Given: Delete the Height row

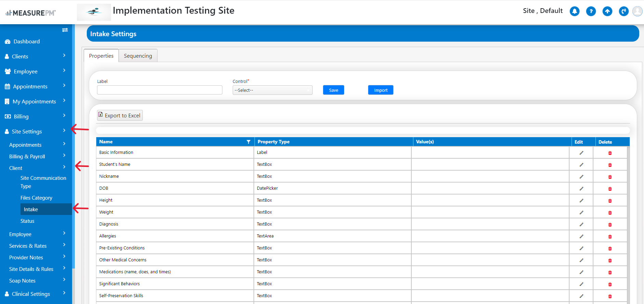Looking at the screenshot, I should click(610, 201).
